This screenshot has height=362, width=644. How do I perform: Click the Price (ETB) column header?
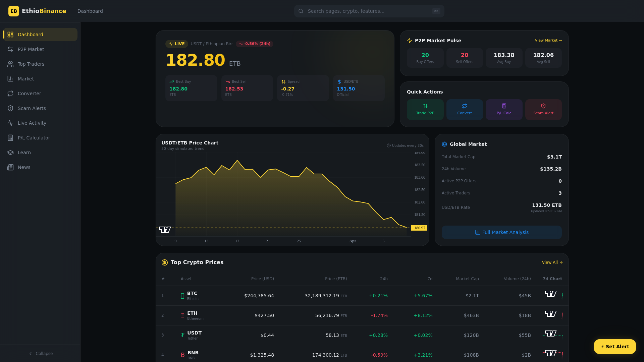(x=336, y=279)
